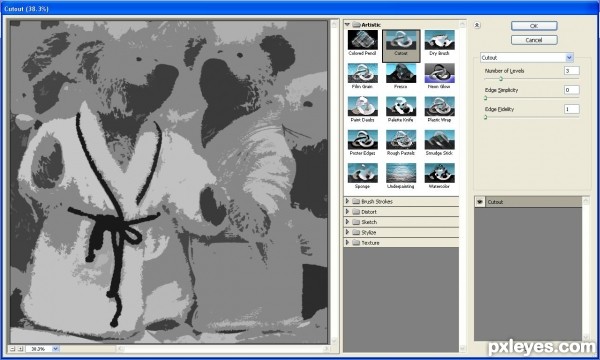600x360 pixels.
Task: Apply the Film Grain filter thumbnail
Action: tap(362, 73)
